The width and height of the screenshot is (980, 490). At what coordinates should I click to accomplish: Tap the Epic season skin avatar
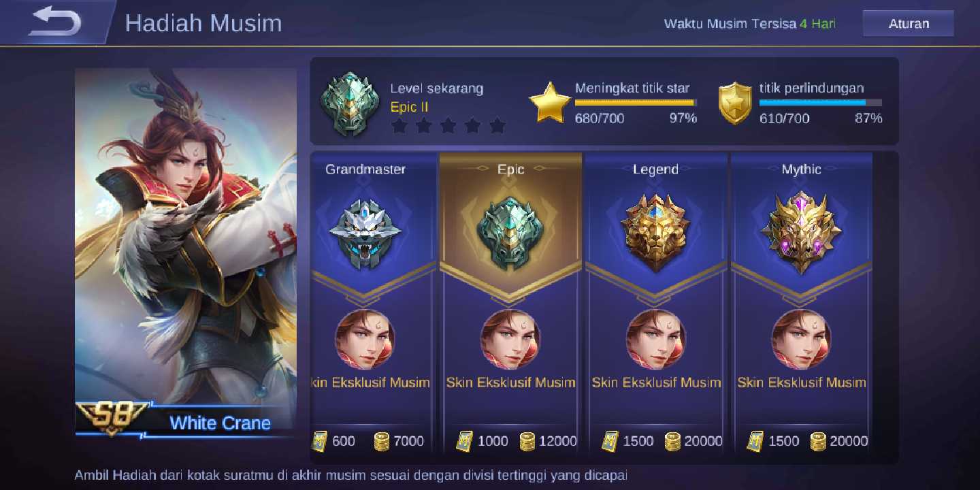coord(510,339)
